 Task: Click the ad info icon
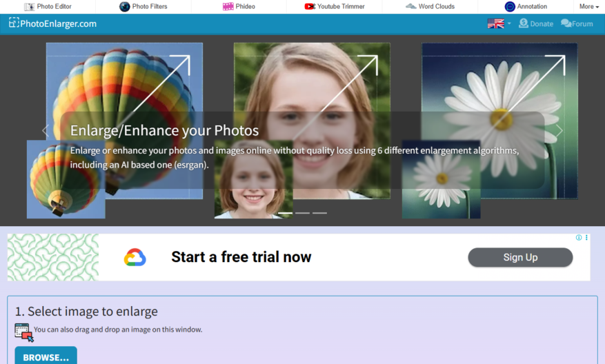(579, 238)
